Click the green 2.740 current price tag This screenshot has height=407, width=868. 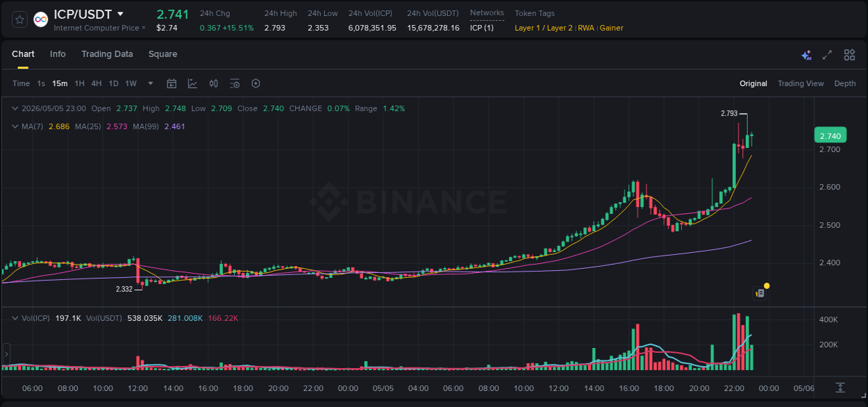pyautogui.click(x=830, y=136)
